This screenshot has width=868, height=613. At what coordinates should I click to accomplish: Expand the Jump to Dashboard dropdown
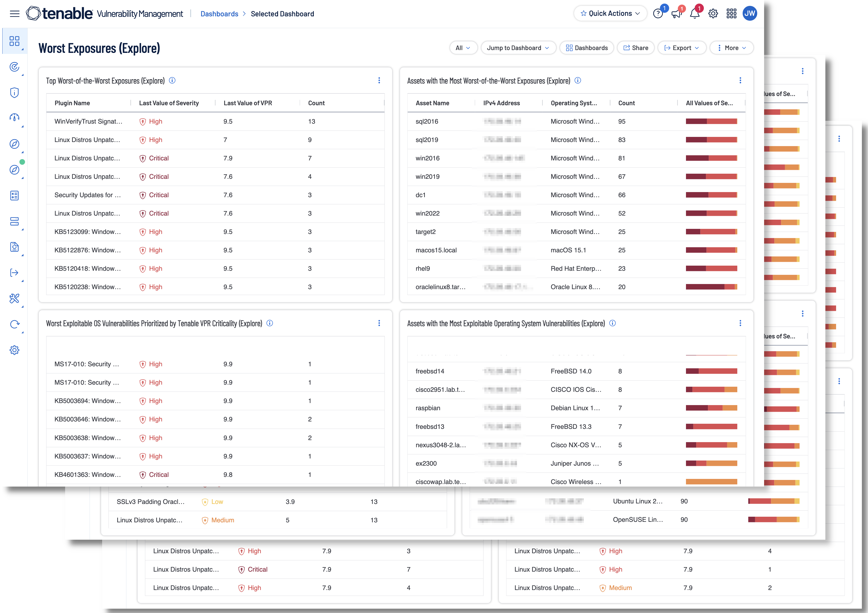(518, 48)
